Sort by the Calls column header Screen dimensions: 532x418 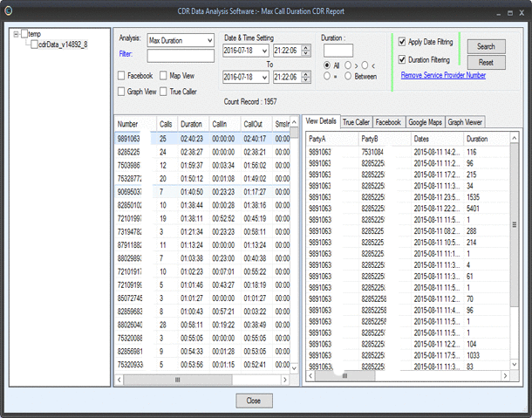click(167, 124)
